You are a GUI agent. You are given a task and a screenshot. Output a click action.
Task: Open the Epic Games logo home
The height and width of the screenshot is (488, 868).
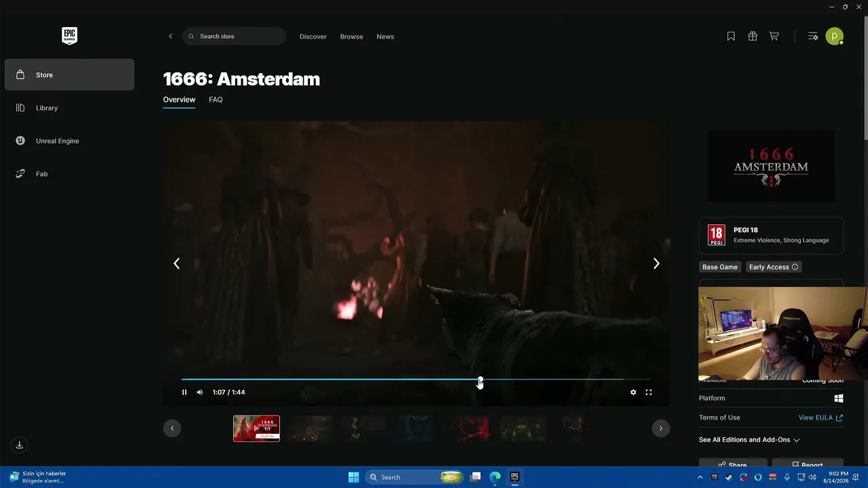(x=69, y=36)
